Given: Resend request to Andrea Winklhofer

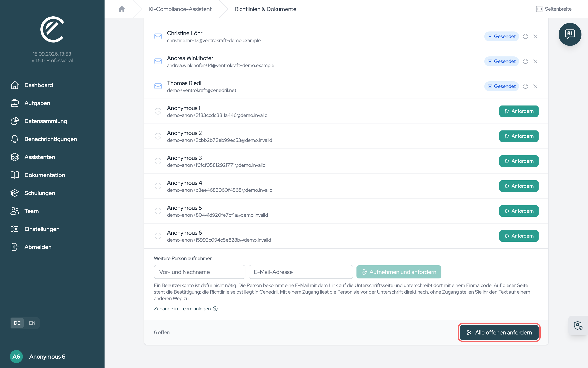Looking at the screenshot, I should pyautogui.click(x=526, y=61).
